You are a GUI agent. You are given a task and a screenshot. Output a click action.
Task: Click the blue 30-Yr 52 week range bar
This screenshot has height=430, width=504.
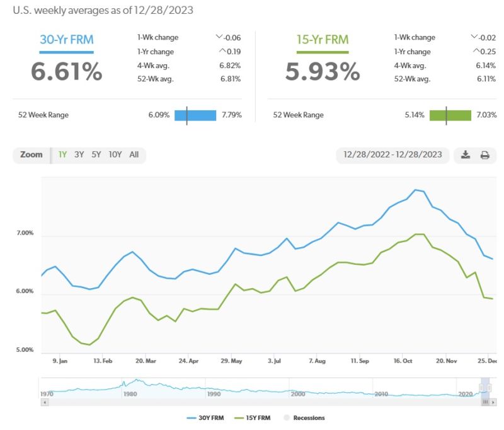195,115
